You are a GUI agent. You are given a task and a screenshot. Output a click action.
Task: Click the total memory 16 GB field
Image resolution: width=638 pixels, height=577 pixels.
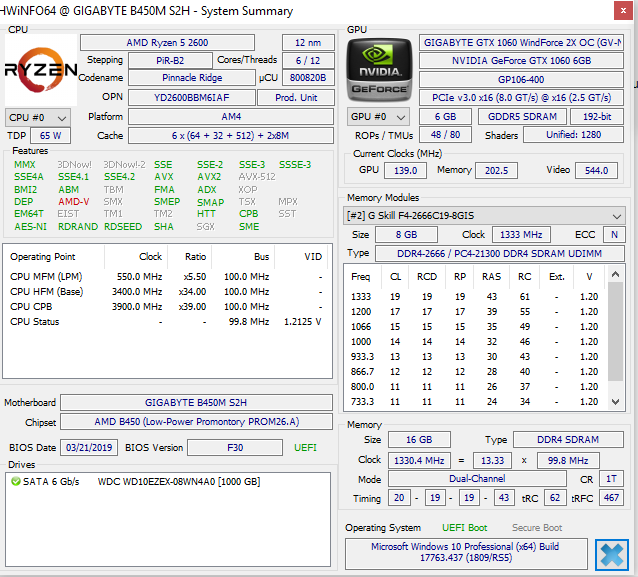(x=419, y=440)
